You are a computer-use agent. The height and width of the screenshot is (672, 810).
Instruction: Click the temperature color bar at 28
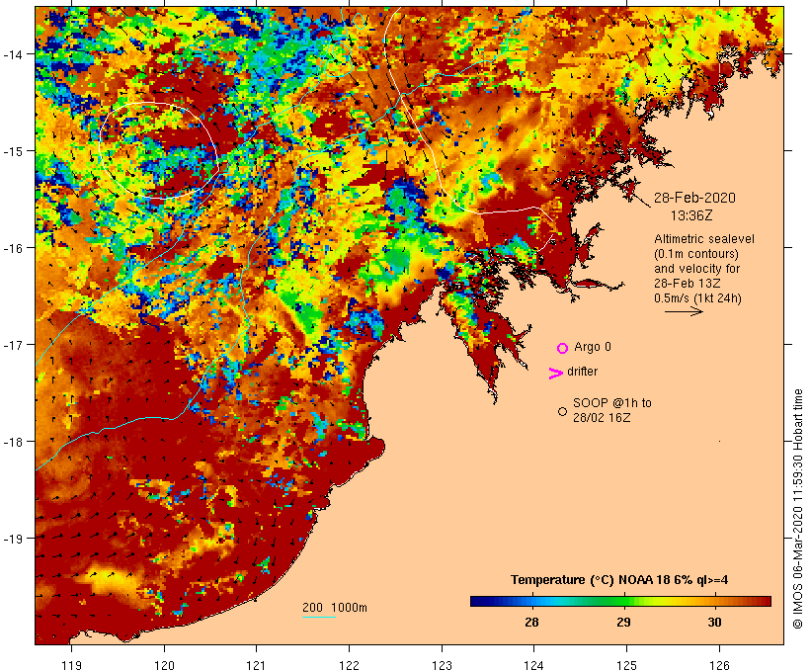[532, 601]
